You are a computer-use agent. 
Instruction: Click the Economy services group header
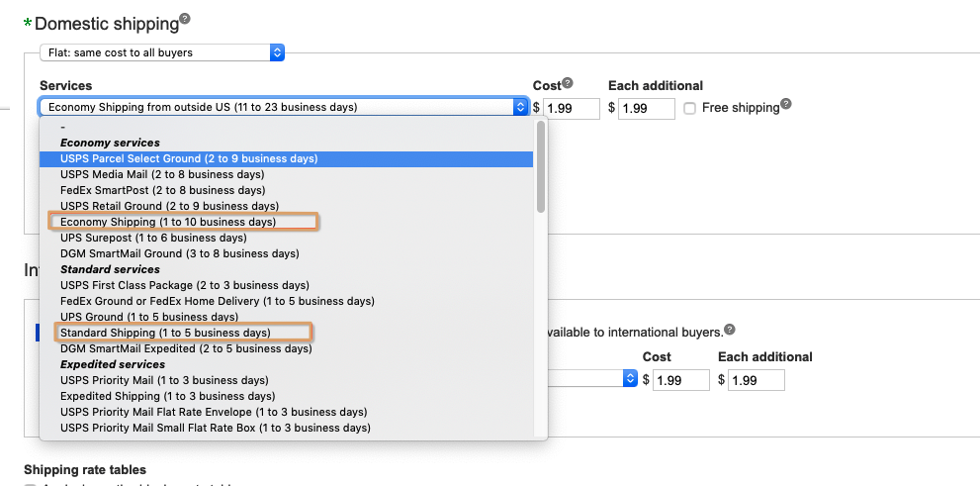110,143
